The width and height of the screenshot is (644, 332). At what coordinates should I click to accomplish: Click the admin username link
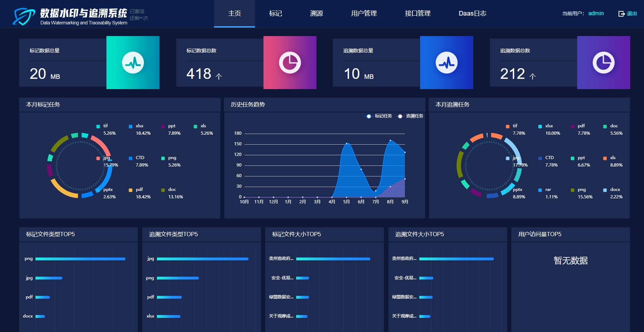596,13
